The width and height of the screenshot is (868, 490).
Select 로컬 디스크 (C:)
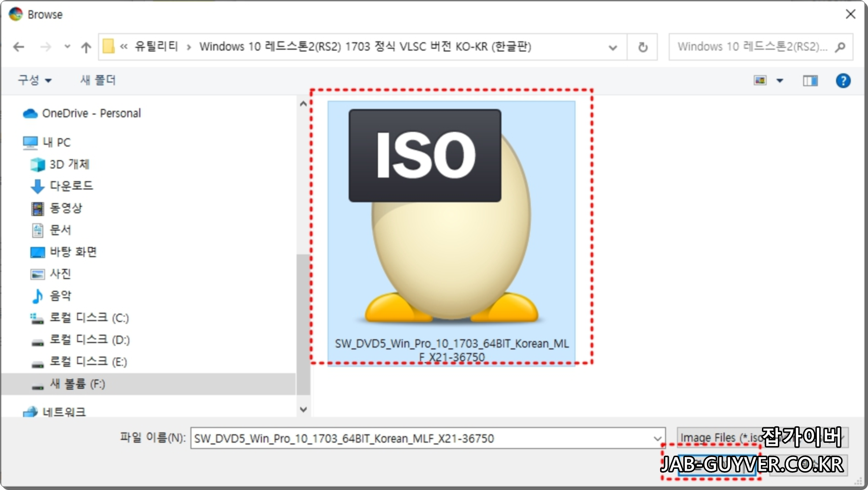pos(80,318)
